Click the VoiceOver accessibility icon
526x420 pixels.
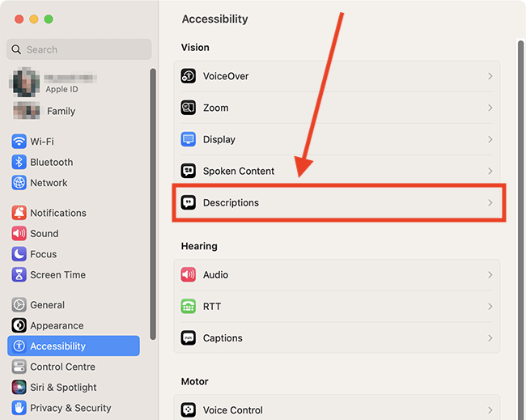point(189,76)
